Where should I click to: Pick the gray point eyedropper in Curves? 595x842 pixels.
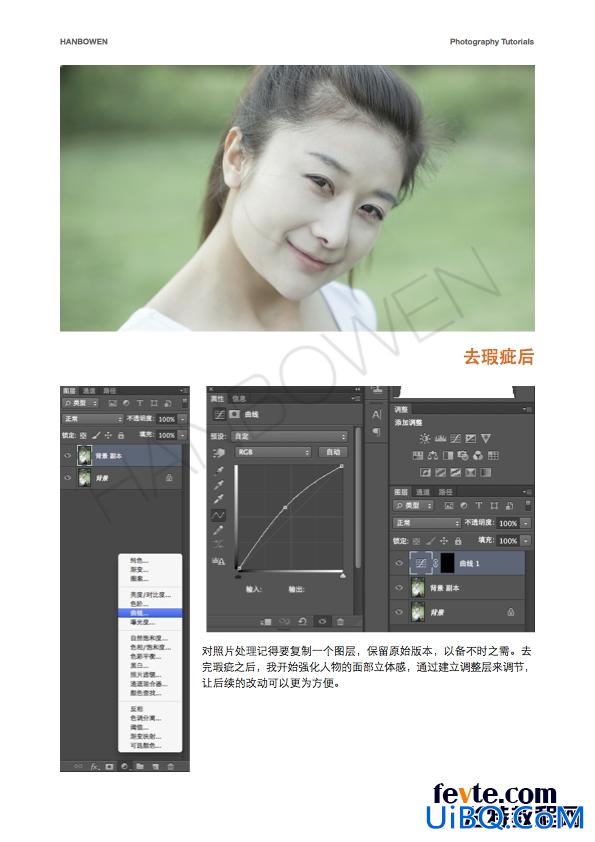(219, 485)
